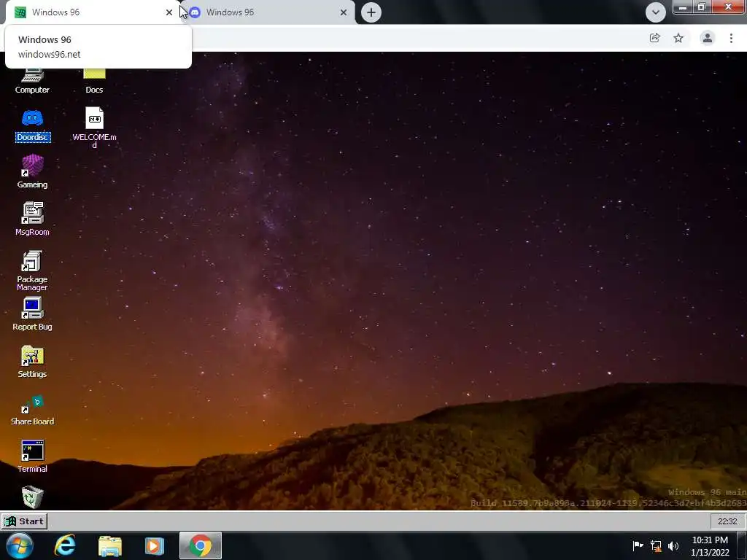This screenshot has width=747, height=560.
Task: Launch the Report Bug shortcut
Action: pos(32,314)
